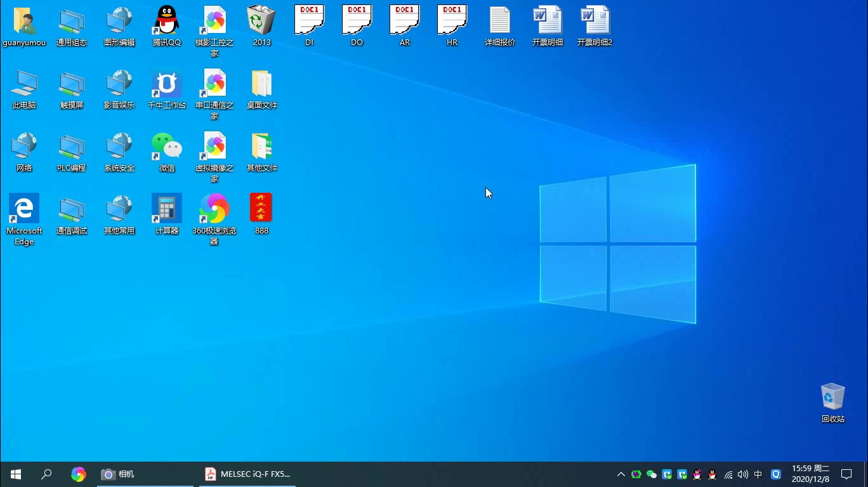868x487 pixels.
Task: Select the AR document file
Action: pos(405,27)
